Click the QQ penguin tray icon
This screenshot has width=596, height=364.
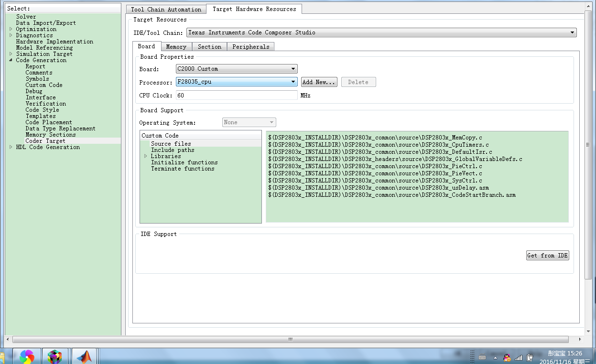(x=507, y=357)
